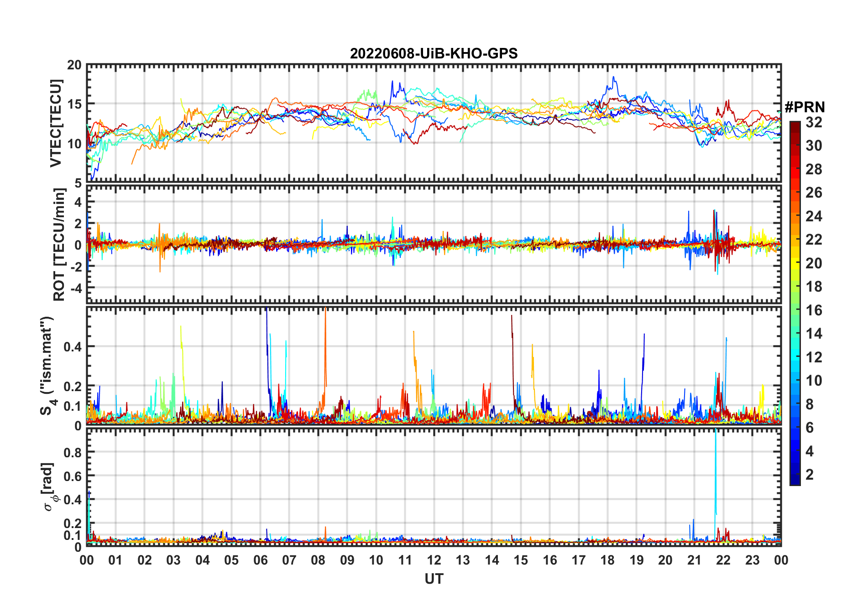The height and width of the screenshot is (607, 868).
Task: Click the ROT [TECU/min] y-axis label
Action: pos(59,245)
